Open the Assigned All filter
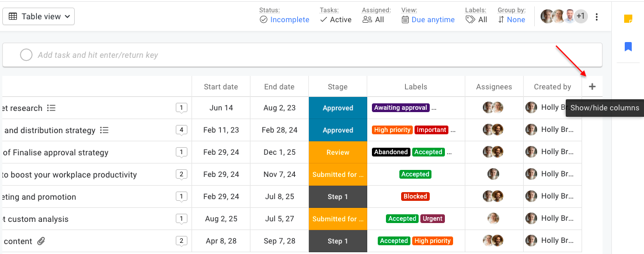Viewport: 644px width, 254px height. click(x=373, y=20)
